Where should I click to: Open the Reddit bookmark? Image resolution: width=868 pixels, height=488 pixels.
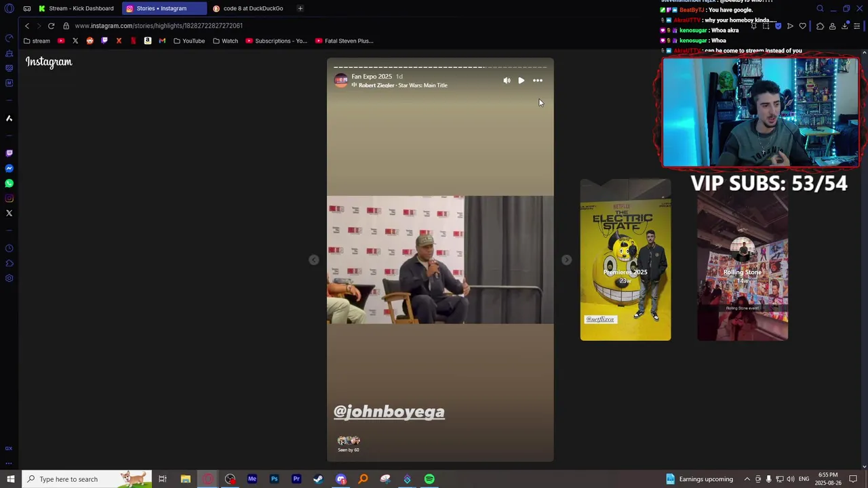(x=90, y=41)
